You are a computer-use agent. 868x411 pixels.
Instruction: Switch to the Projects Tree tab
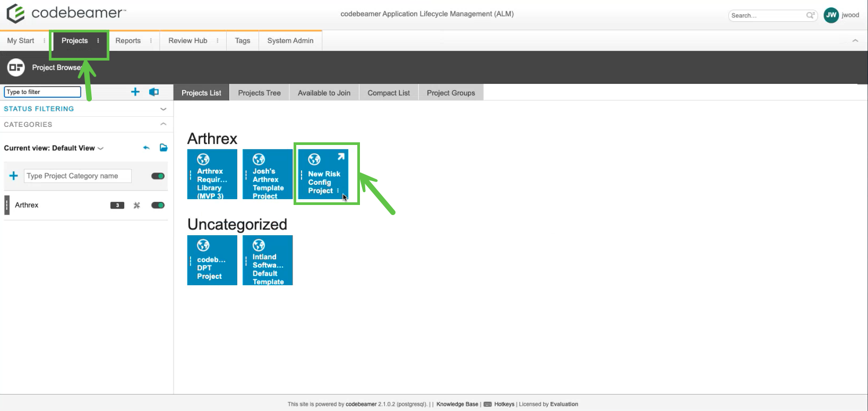tap(259, 93)
